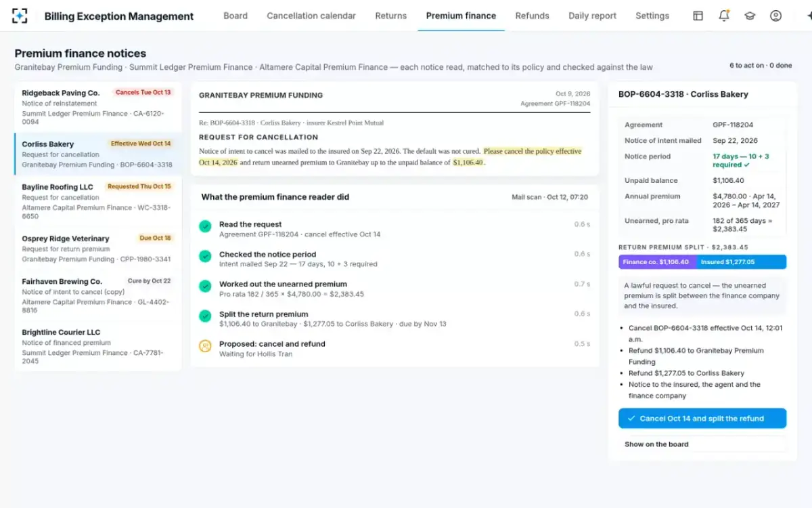
Task: Click 'Cancel Oct 14 and split the refund' button
Action: (x=702, y=419)
